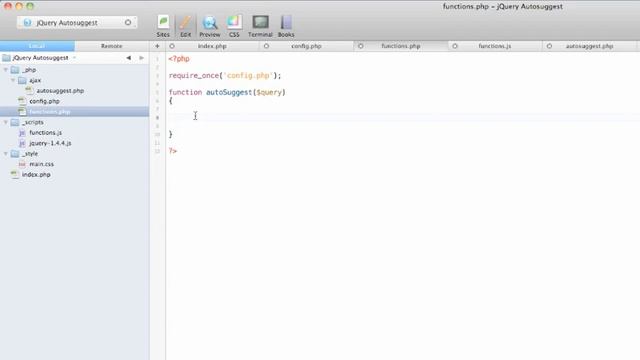Click the opening <?php tag line
This screenshot has height=360, width=640.
coord(179,59)
